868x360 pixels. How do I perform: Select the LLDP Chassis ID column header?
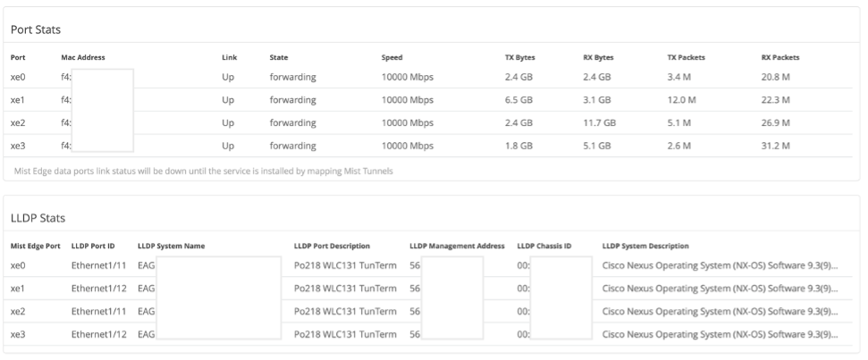pos(544,245)
